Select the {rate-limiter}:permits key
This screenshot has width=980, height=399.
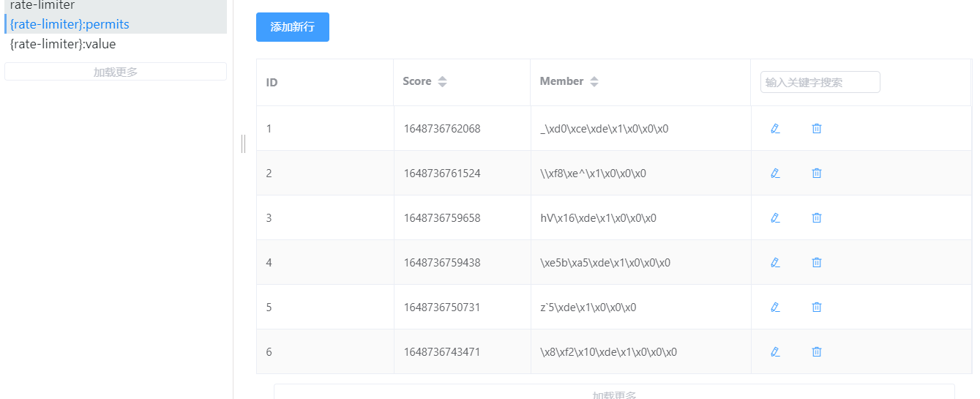click(x=116, y=24)
